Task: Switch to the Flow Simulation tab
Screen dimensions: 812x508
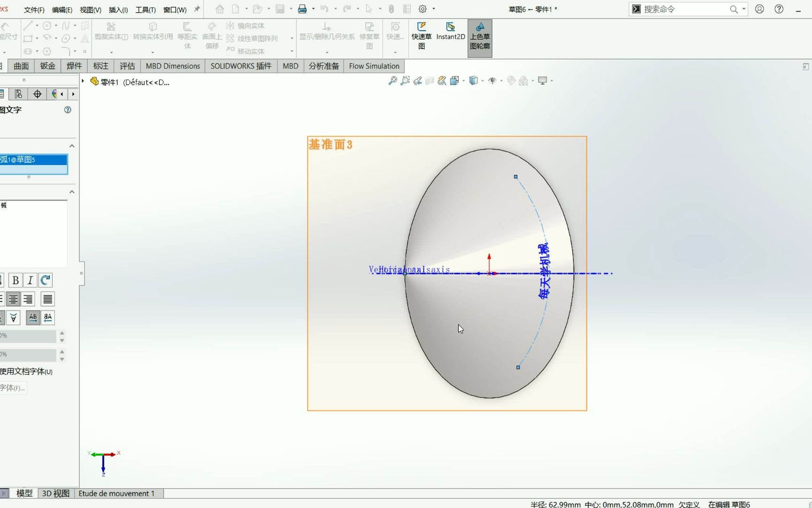Action: click(x=374, y=66)
